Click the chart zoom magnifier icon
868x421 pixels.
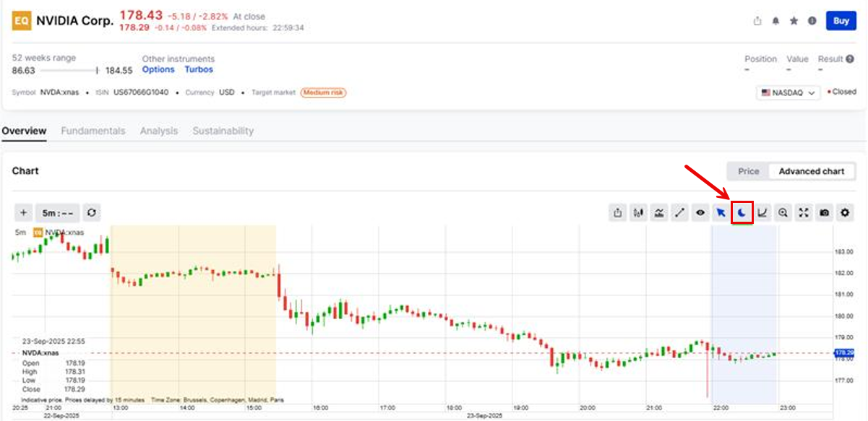783,213
